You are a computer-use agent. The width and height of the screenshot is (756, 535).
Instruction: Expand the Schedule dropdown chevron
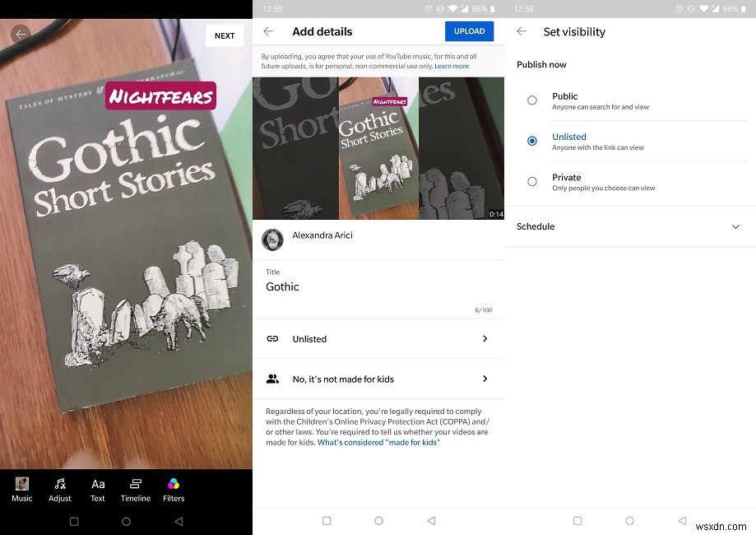tap(735, 226)
